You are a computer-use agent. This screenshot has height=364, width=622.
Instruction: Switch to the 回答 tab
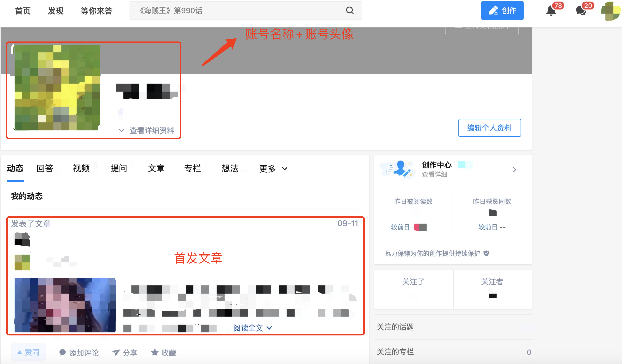45,168
